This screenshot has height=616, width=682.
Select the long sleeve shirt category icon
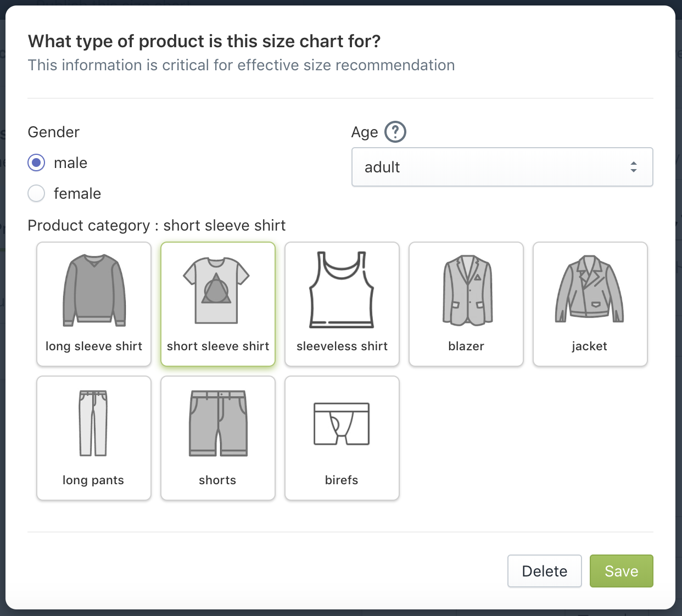93,304
